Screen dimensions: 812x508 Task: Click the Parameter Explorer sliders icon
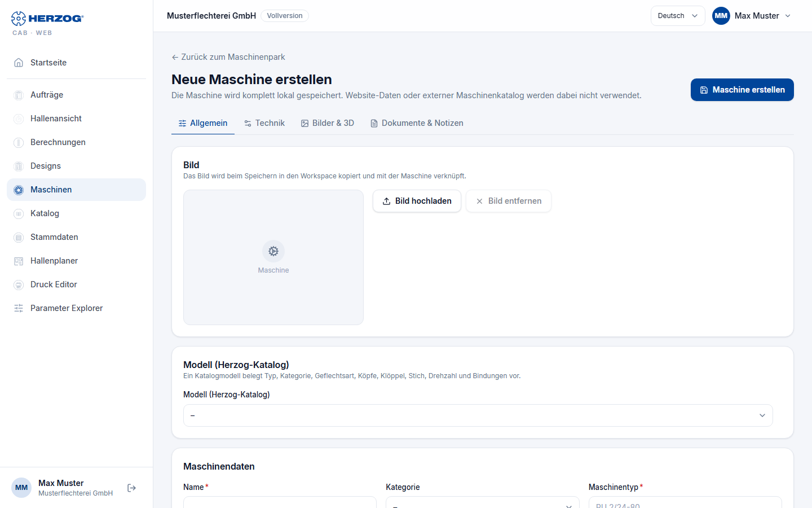pos(19,308)
